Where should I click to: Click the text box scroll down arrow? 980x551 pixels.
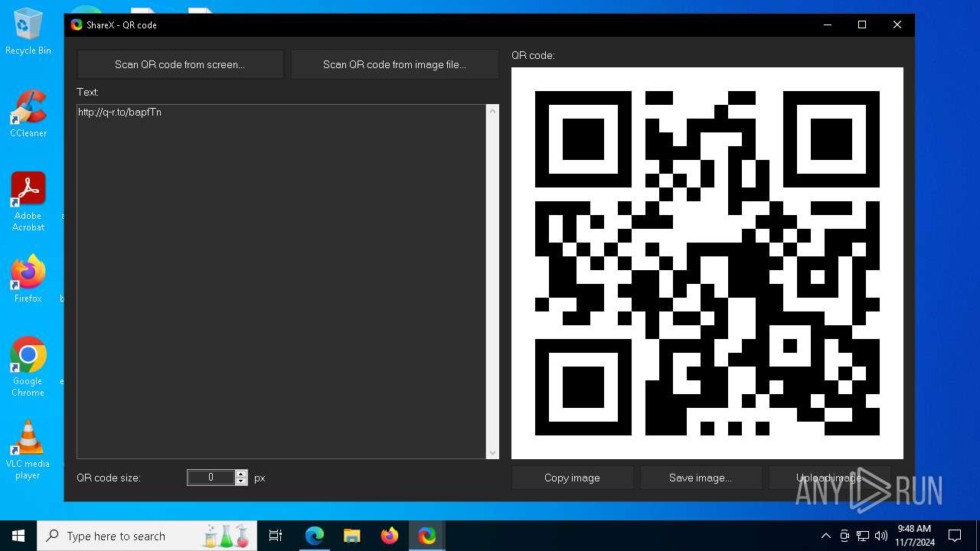coord(492,452)
